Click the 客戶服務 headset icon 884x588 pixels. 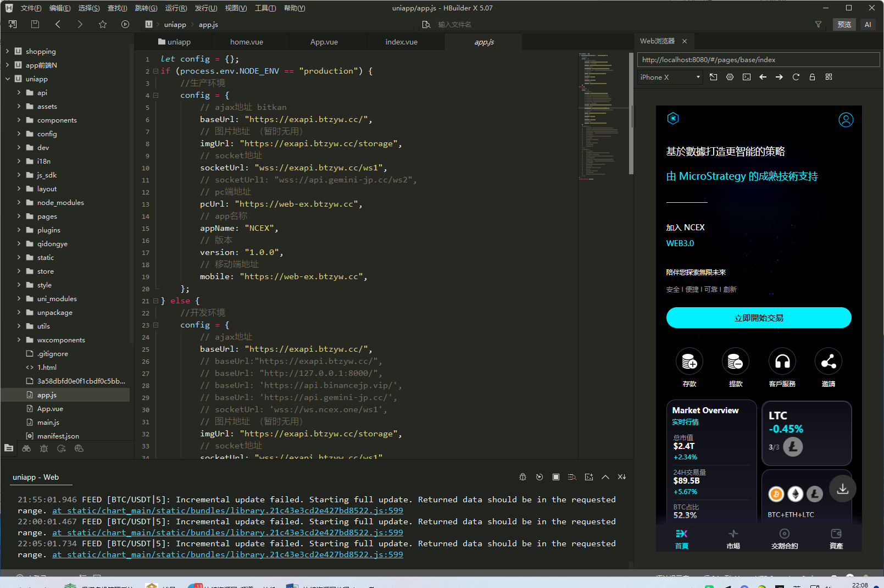tap(782, 362)
